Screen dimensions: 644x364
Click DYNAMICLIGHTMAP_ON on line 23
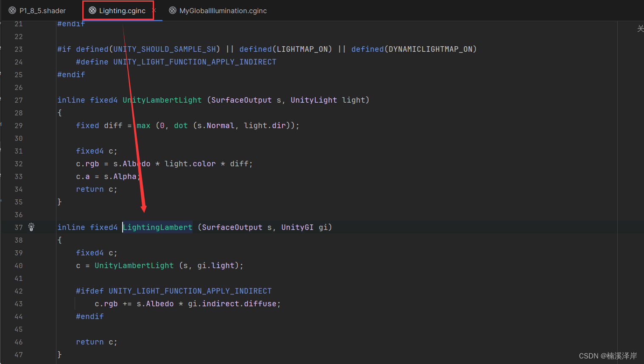pos(431,49)
